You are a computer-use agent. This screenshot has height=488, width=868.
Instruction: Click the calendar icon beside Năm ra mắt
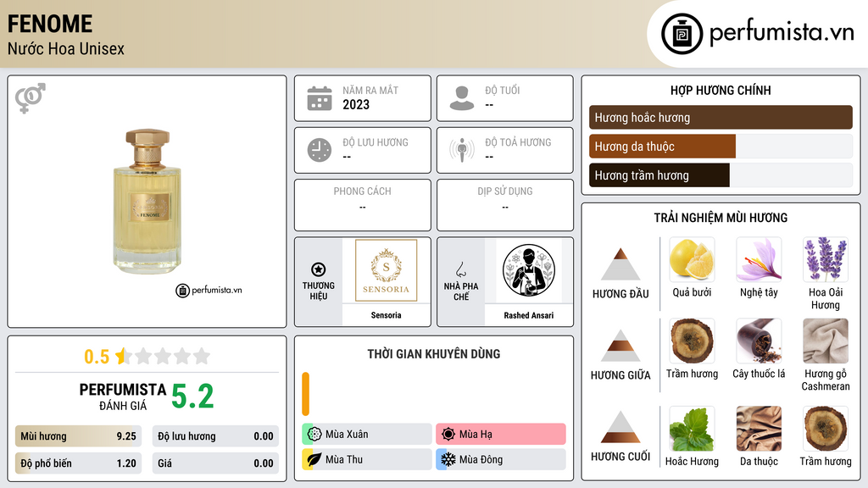point(320,98)
